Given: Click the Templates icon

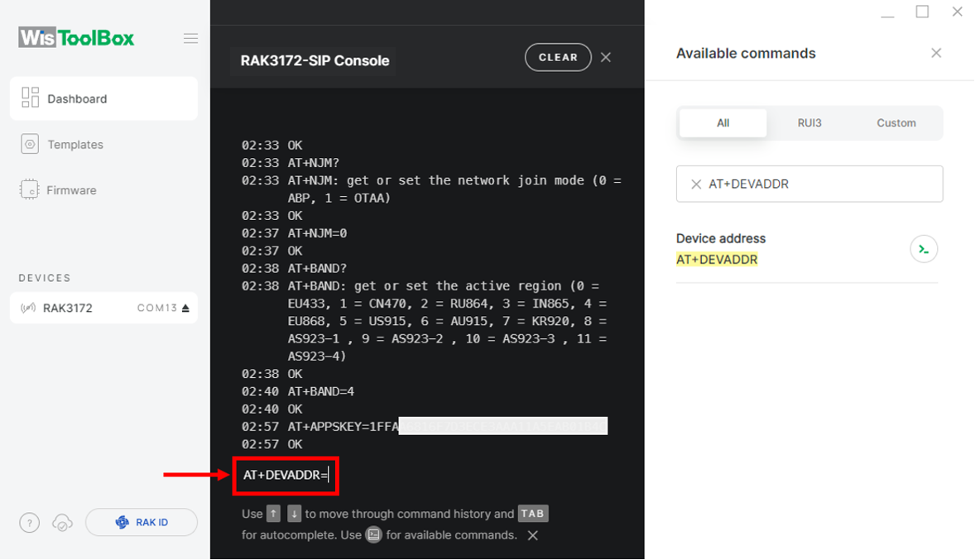Looking at the screenshot, I should 29,144.
